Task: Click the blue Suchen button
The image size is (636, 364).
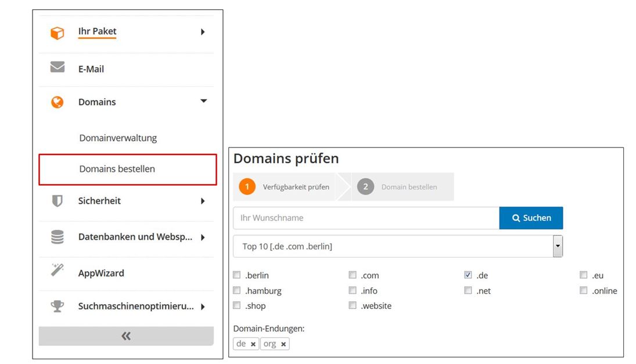Action: pyautogui.click(x=531, y=218)
